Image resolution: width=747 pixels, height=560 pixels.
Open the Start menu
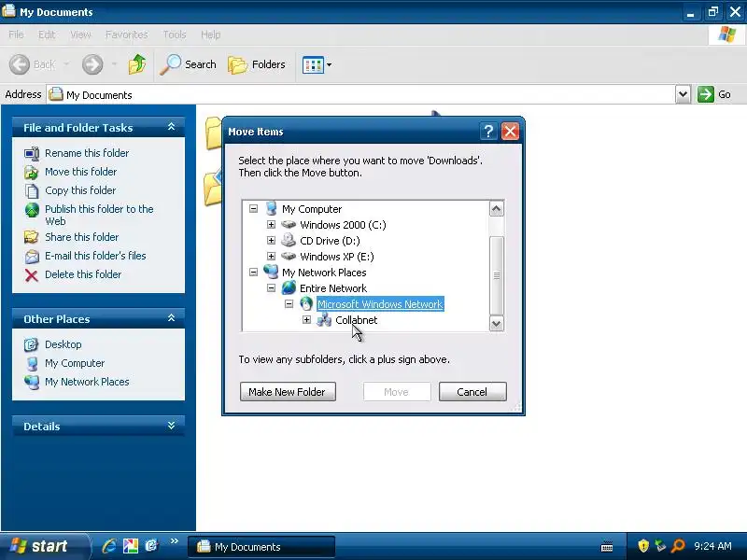(45, 546)
